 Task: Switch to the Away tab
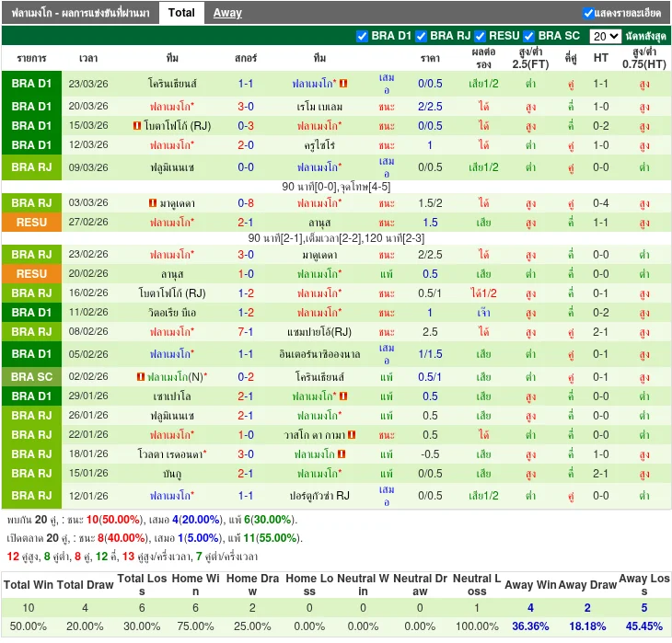pyautogui.click(x=227, y=13)
